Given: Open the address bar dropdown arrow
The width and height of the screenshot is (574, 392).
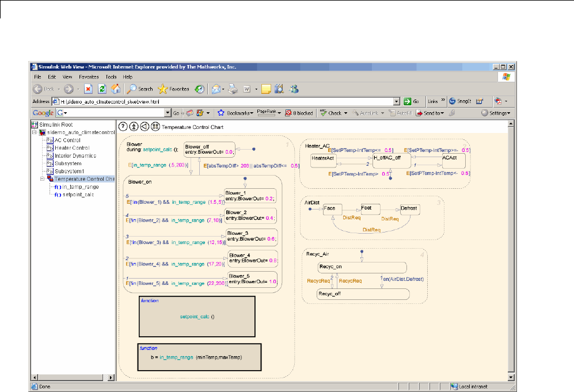Looking at the screenshot, I should tap(397, 101).
